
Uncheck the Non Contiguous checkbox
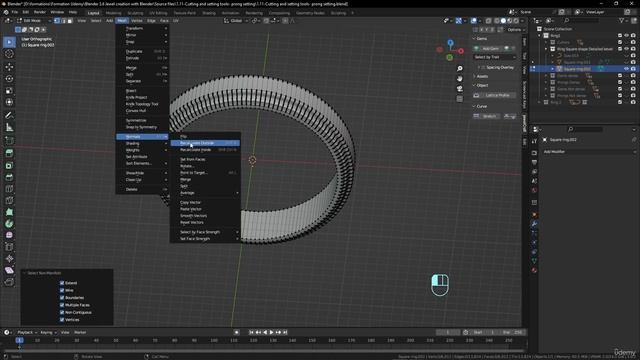(x=62, y=312)
